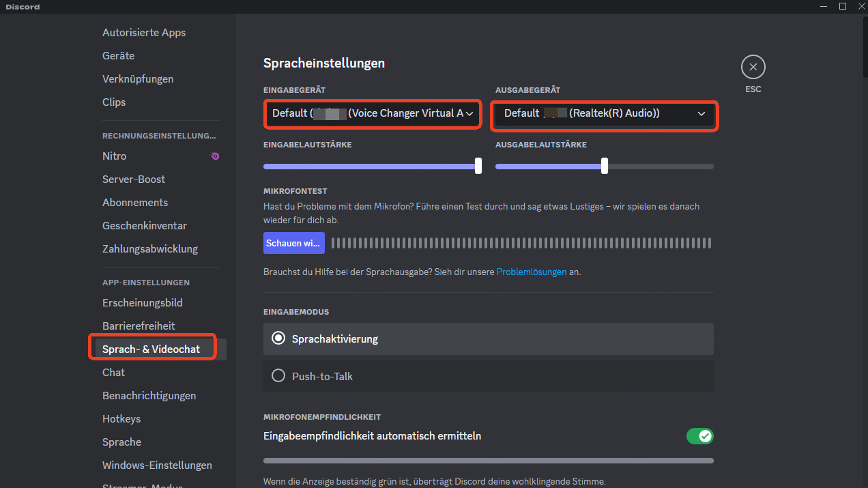Open the Chat settings section
The width and height of the screenshot is (868, 488).
tap(113, 372)
